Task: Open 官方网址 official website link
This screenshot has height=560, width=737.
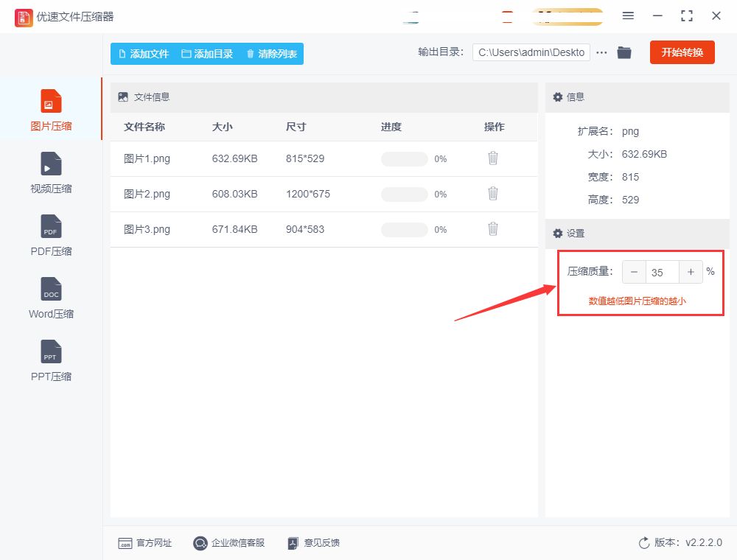Action: (144, 543)
